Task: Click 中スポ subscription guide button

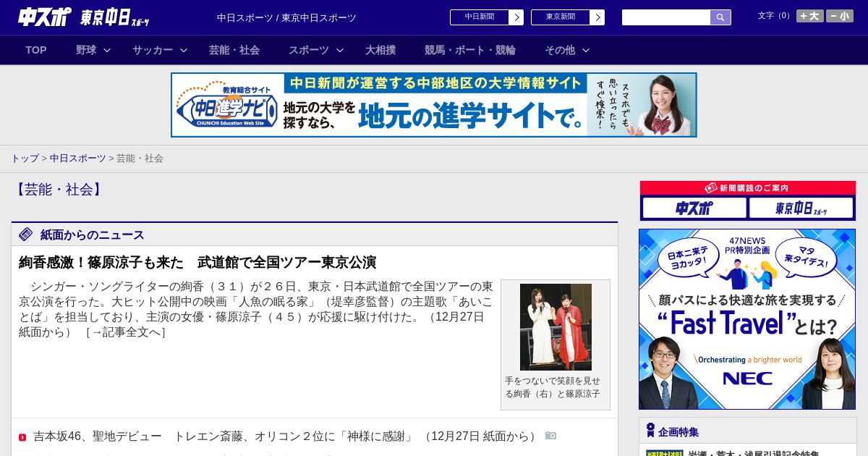Action: point(694,208)
